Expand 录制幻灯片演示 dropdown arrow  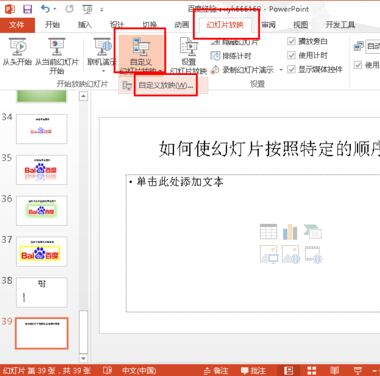[x=281, y=70]
